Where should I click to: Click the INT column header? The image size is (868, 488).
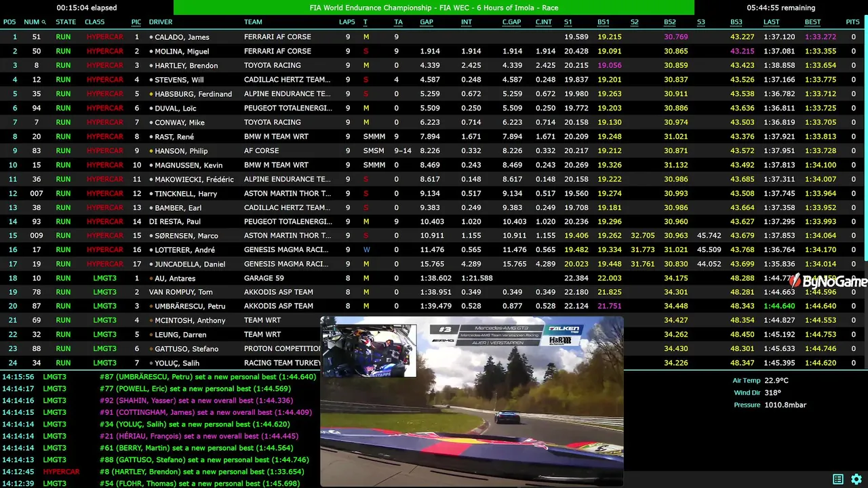(x=467, y=22)
